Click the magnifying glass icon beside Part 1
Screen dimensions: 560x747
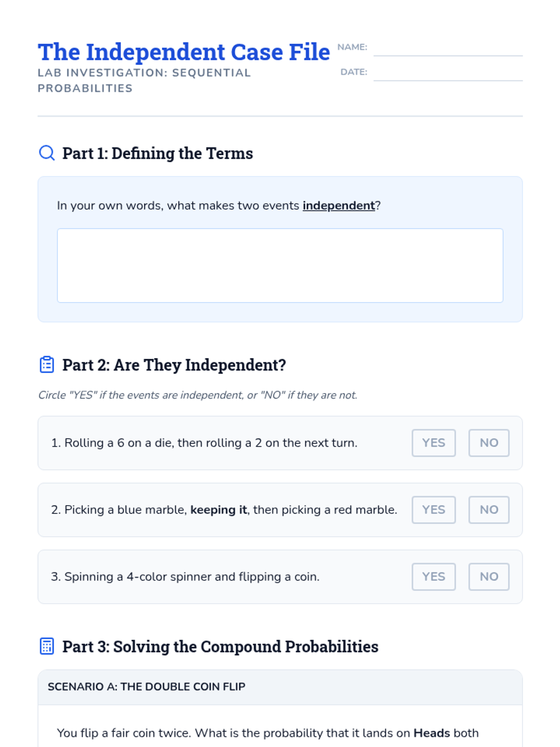click(47, 153)
